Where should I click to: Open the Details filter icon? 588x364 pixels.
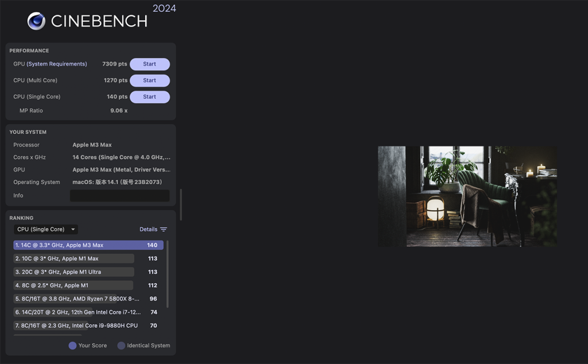coord(164,230)
